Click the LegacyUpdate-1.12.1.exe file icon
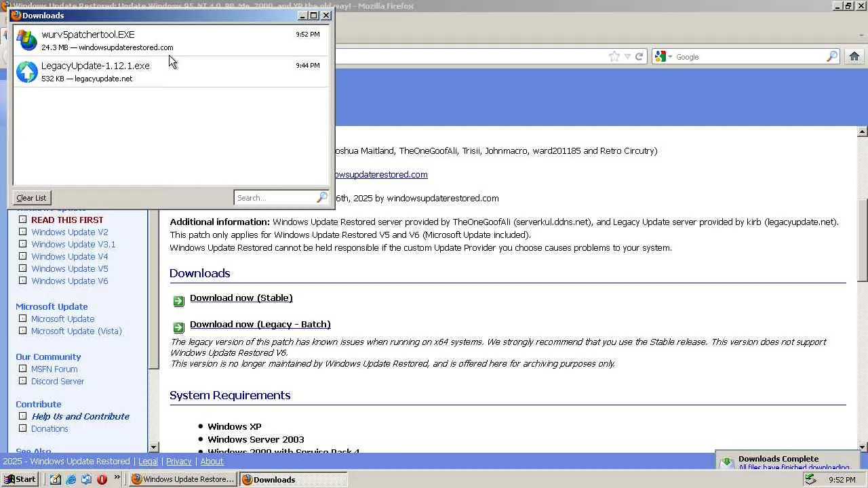868x488 pixels. (27, 71)
